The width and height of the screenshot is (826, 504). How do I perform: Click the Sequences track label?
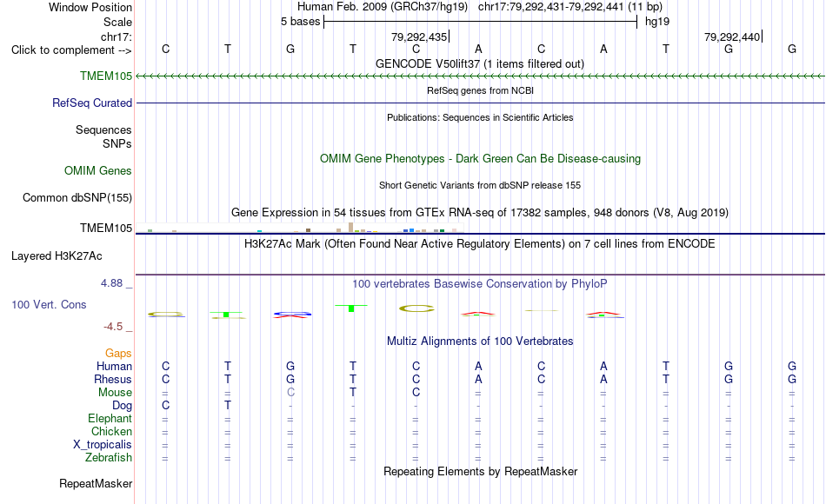pyautogui.click(x=103, y=129)
